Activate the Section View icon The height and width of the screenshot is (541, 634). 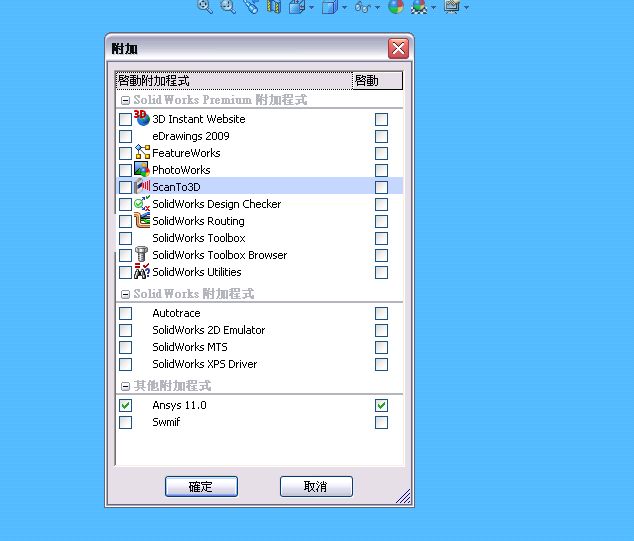coord(274,6)
